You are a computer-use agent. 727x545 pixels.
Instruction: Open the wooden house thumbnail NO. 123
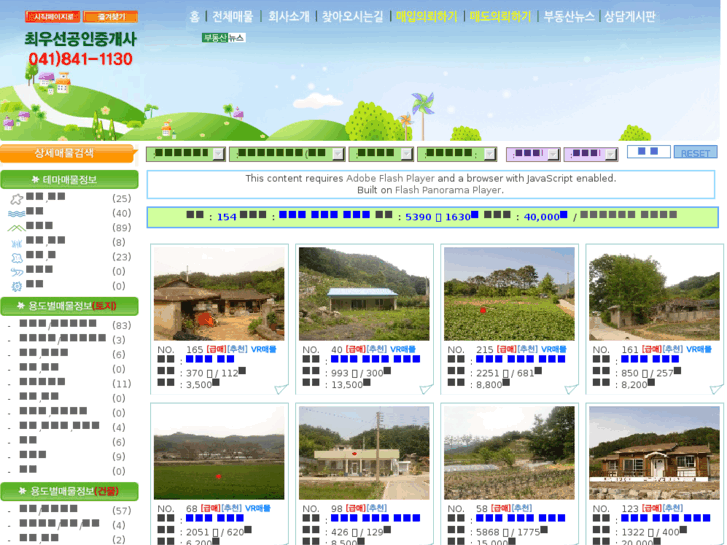coord(654,453)
